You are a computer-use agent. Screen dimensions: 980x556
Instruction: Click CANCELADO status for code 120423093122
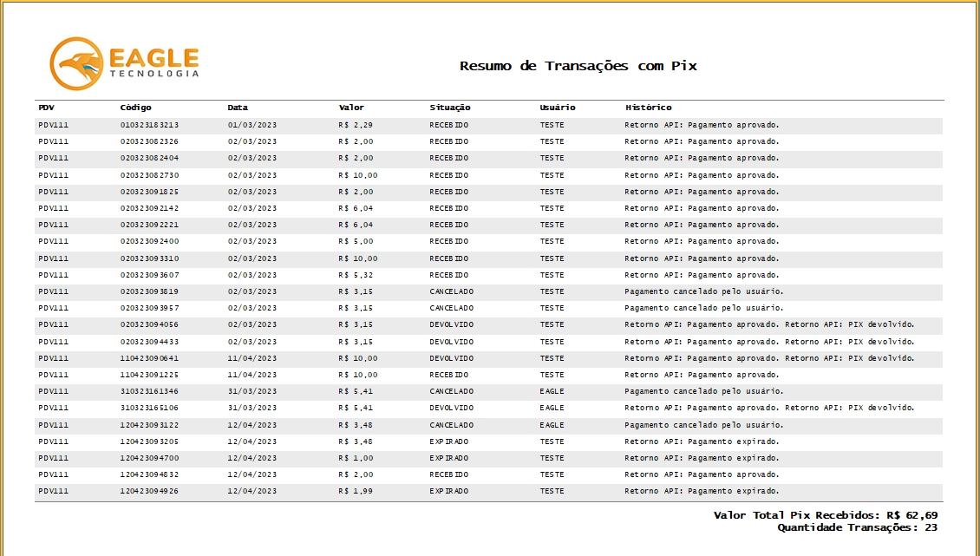tap(451, 425)
